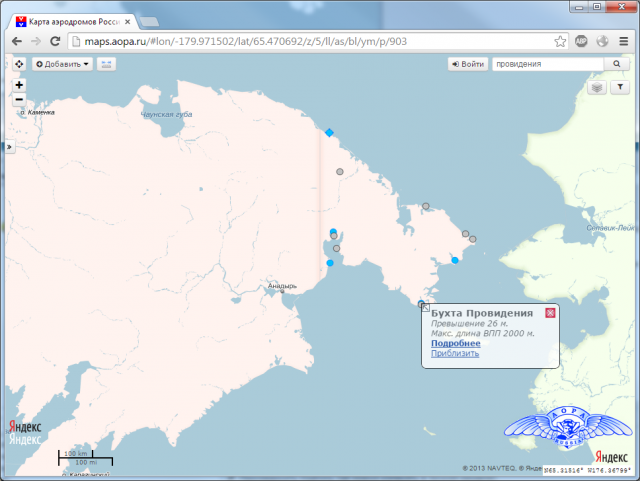Open the Подробнее link in popup
The width and height of the screenshot is (640, 481).
click(455, 343)
